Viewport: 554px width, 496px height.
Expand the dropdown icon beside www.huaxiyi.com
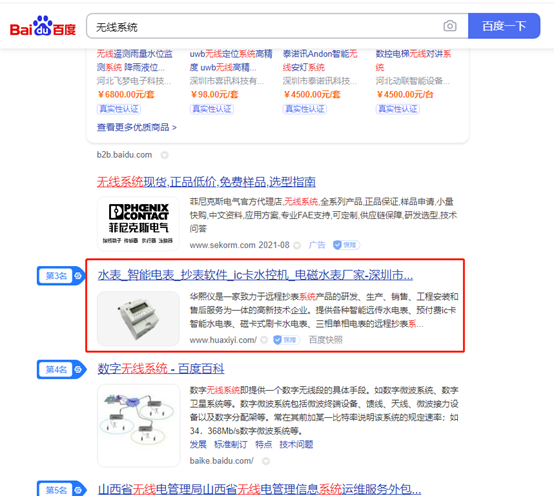pyautogui.click(x=264, y=340)
